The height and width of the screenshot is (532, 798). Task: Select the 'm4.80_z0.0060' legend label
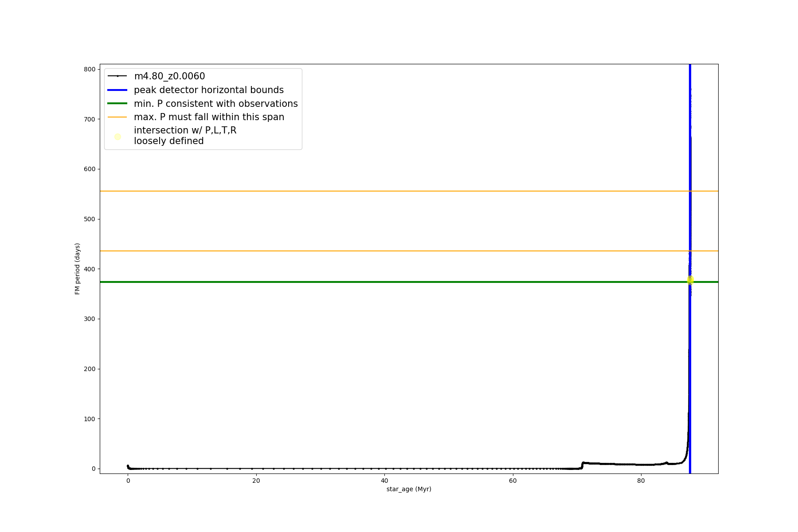tap(169, 76)
